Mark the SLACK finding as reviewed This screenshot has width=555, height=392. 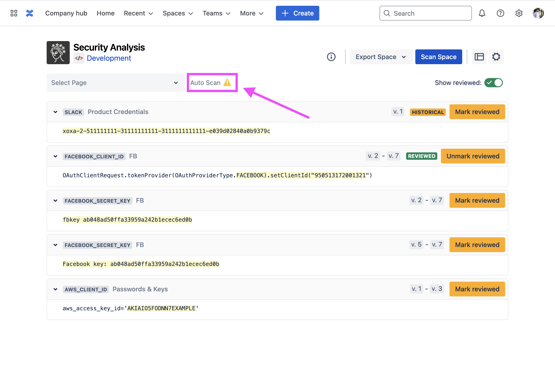point(477,112)
